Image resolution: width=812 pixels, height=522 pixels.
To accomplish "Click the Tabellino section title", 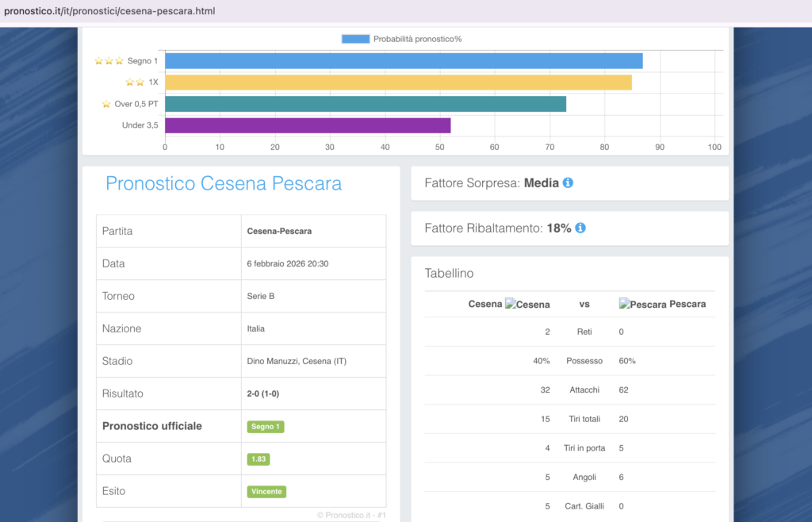I will (x=449, y=273).
